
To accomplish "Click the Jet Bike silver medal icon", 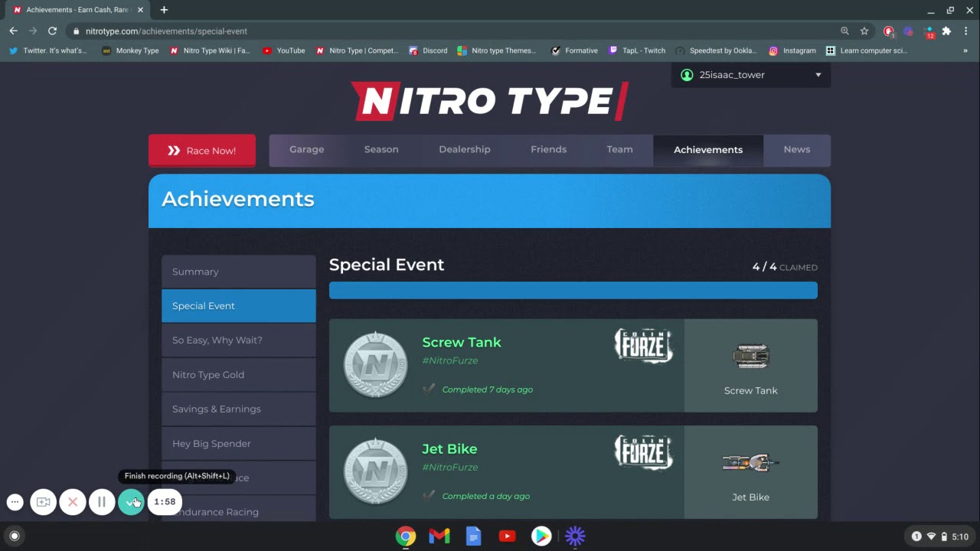I will click(375, 471).
